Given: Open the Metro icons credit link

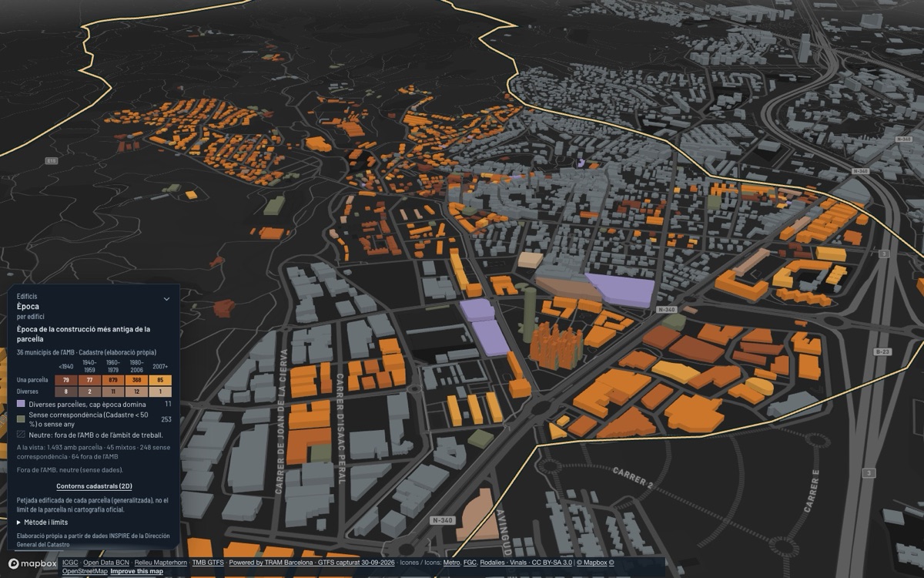Looking at the screenshot, I should point(452,563).
